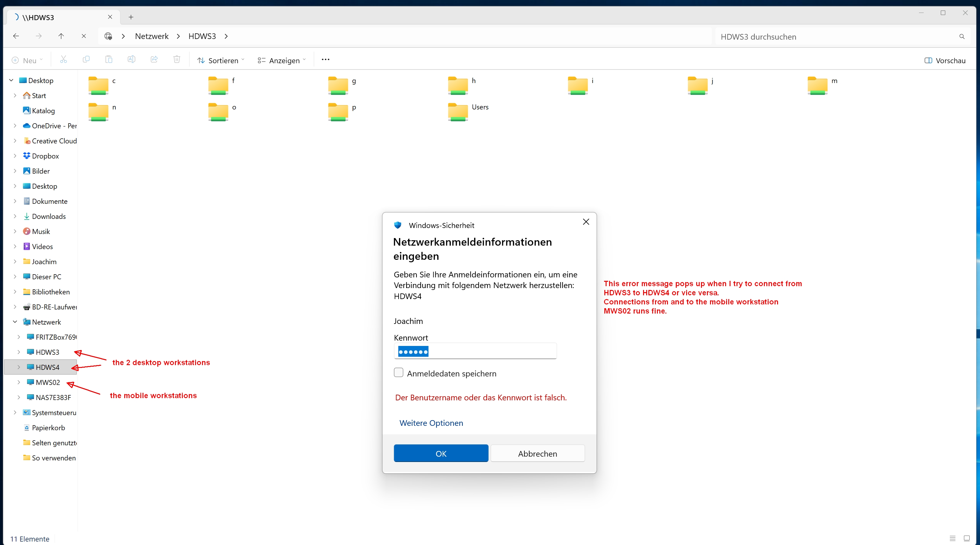Open the see more (...) toolbar menu

(x=325, y=60)
